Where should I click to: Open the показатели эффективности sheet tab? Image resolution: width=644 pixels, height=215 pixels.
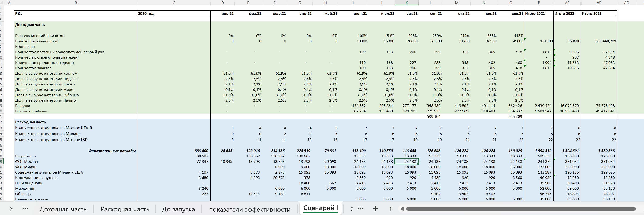pos(250,209)
